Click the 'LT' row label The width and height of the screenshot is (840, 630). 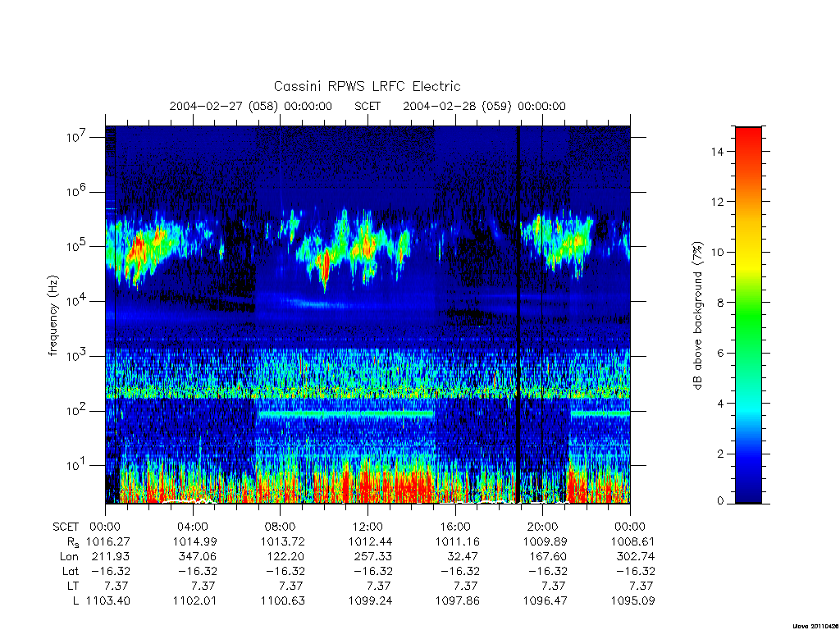click(72, 586)
